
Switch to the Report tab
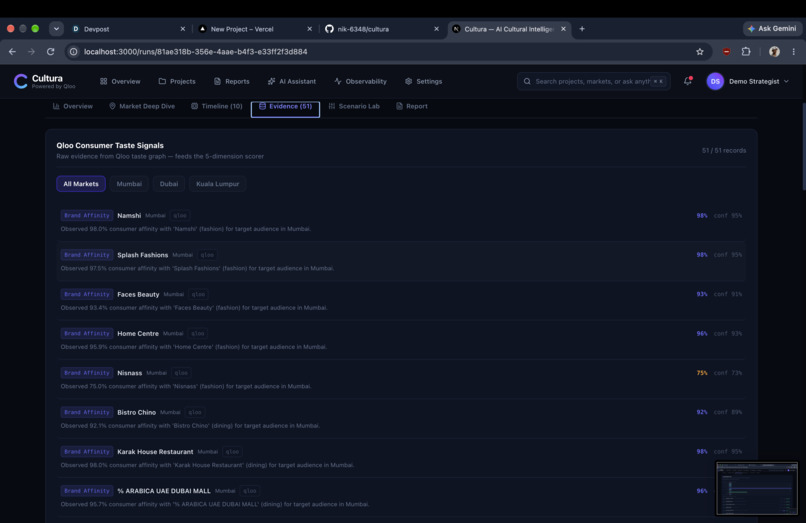point(412,106)
